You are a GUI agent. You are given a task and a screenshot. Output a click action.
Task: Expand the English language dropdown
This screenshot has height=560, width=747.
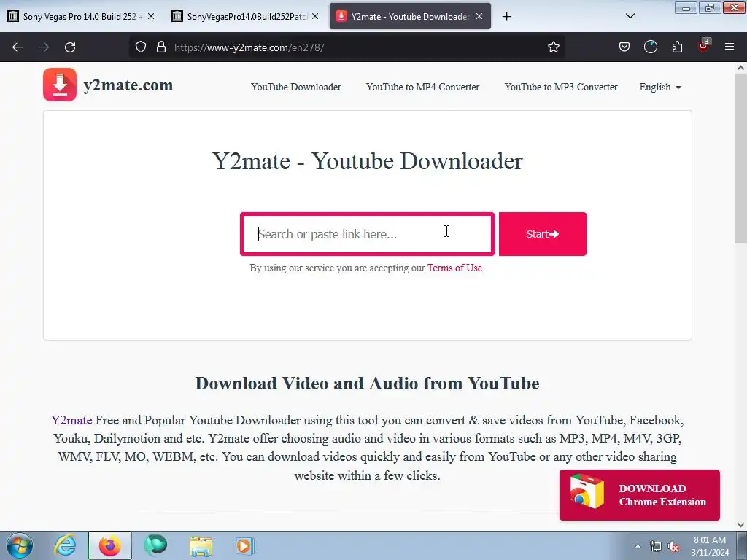659,87
